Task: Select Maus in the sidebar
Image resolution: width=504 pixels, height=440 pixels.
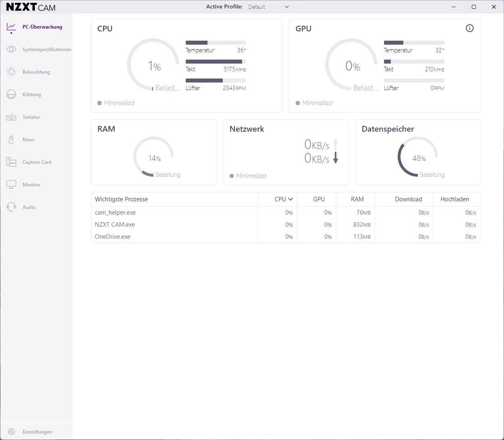Action: click(29, 140)
